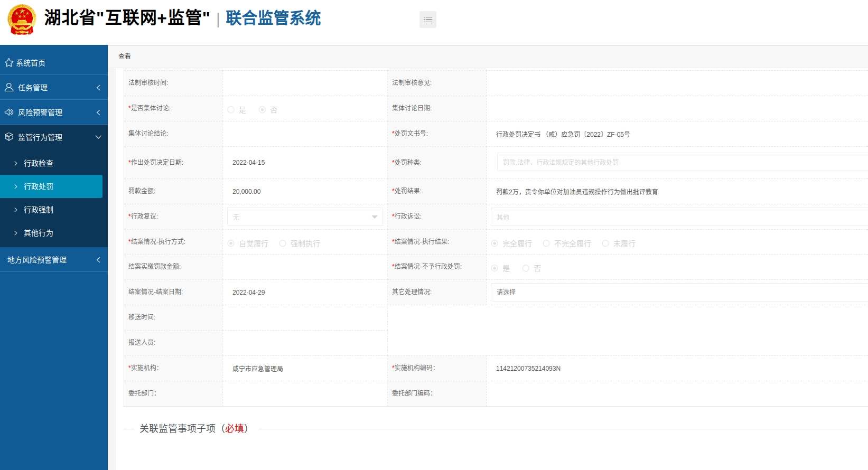Open the 风险预警管理 menu
The width and height of the screenshot is (868, 470).
[54, 112]
